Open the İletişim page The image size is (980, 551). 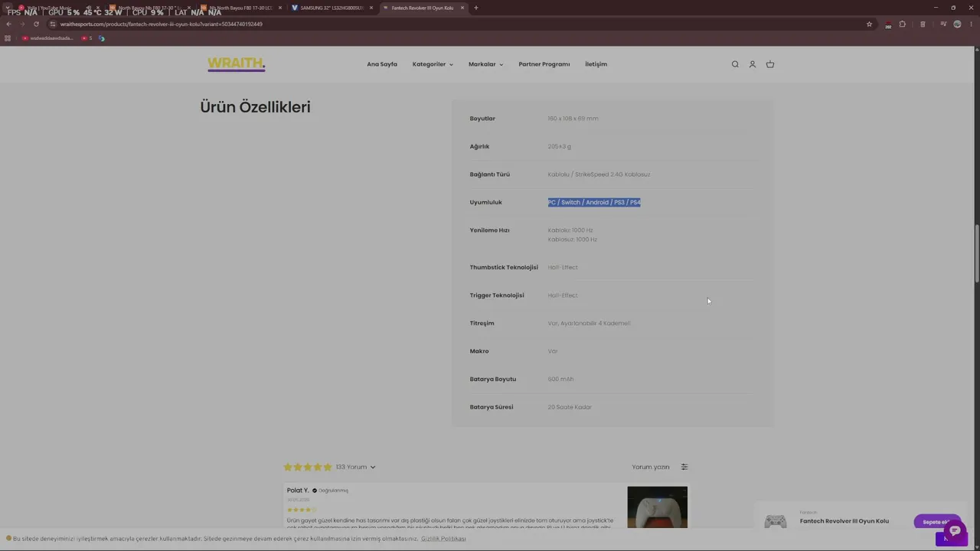point(596,64)
